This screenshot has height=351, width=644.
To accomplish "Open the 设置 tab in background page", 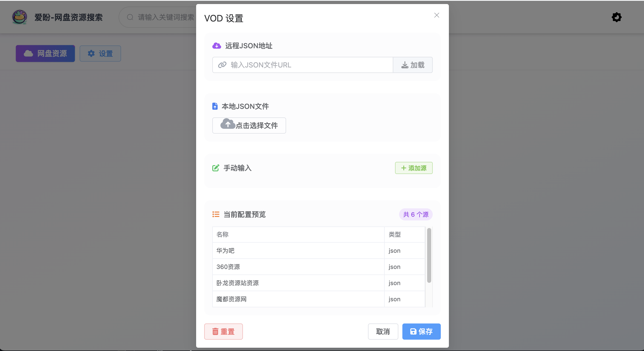I will pyautogui.click(x=100, y=54).
